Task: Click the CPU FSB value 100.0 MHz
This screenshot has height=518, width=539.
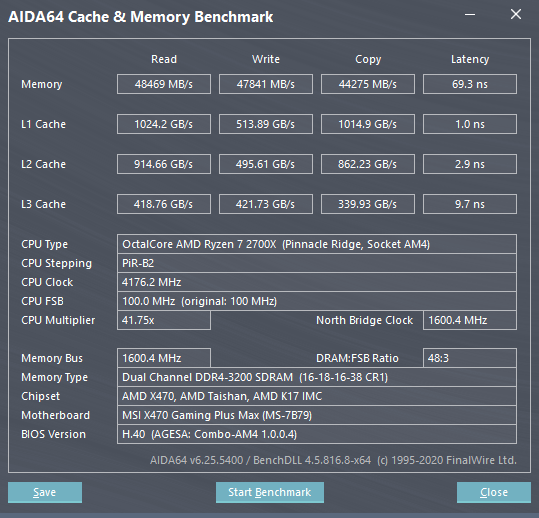Action: click(317, 301)
